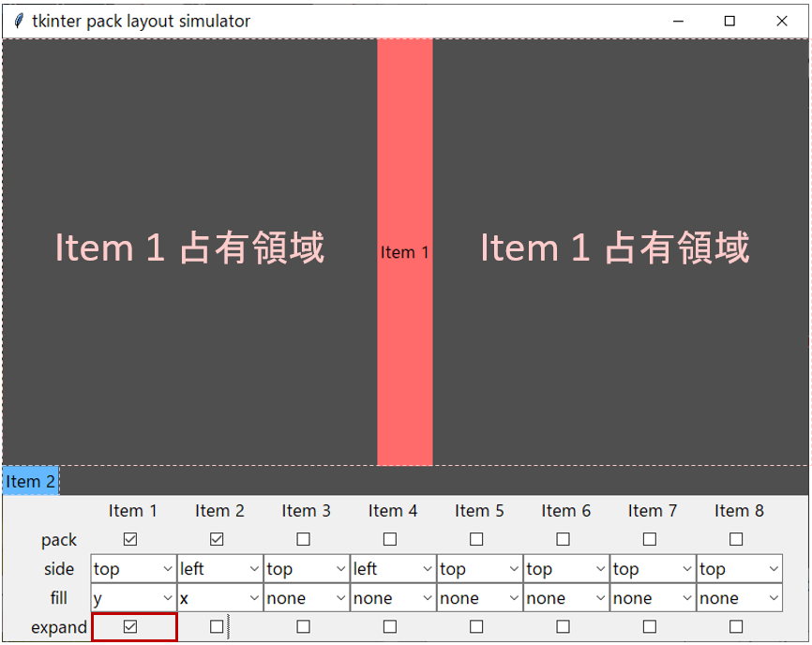Click the 'Item 2' column header label

click(219, 511)
